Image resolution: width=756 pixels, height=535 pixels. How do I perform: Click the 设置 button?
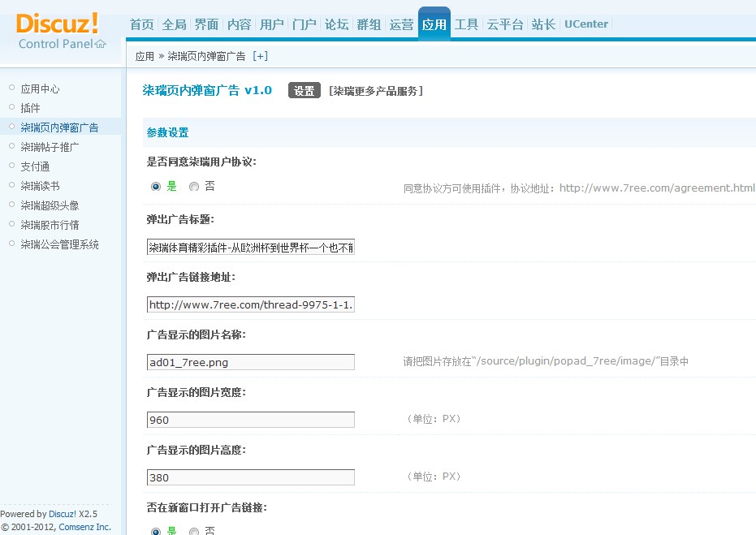[305, 91]
